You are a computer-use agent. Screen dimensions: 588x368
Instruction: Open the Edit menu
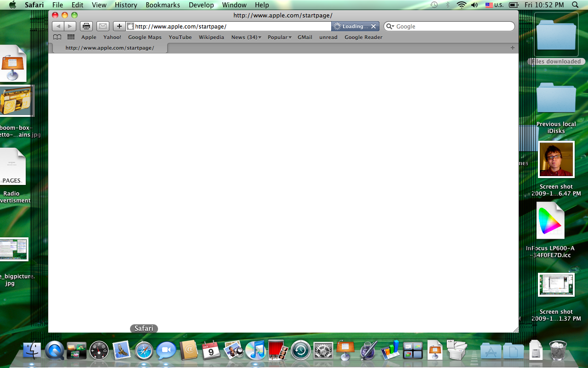(77, 5)
